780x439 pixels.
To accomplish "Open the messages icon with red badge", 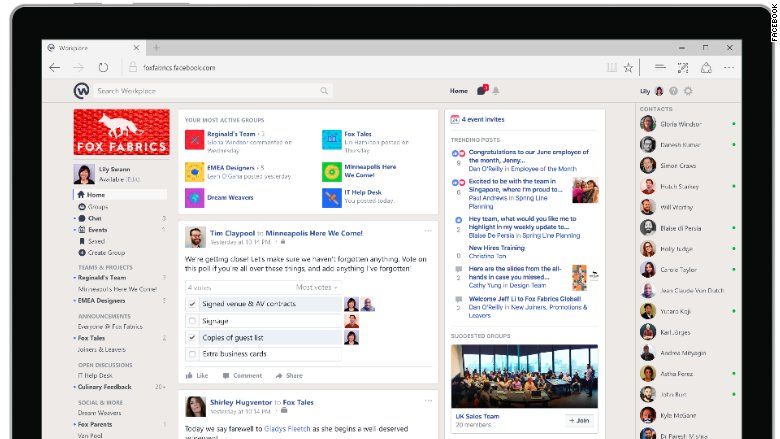I will [481, 90].
